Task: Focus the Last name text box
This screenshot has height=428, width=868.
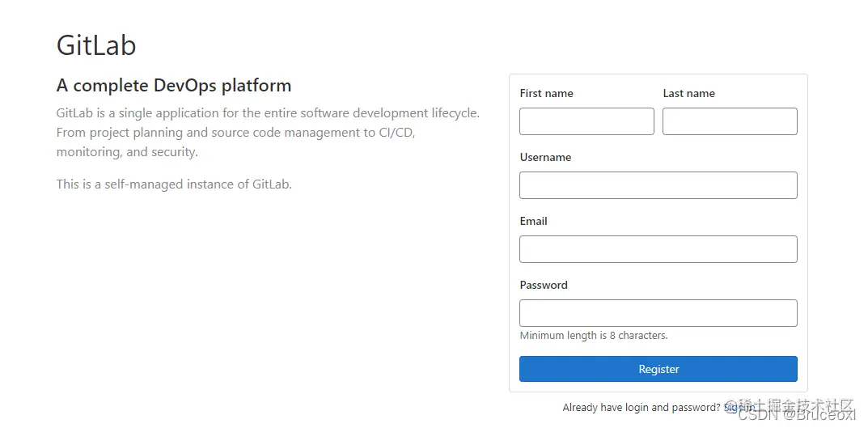Action: pyautogui.click(x=730, y=121)
